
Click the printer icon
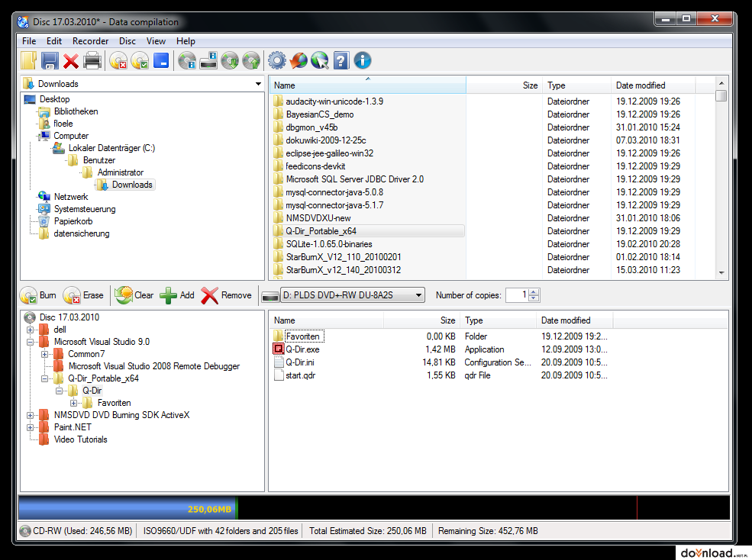pos(92,61)
